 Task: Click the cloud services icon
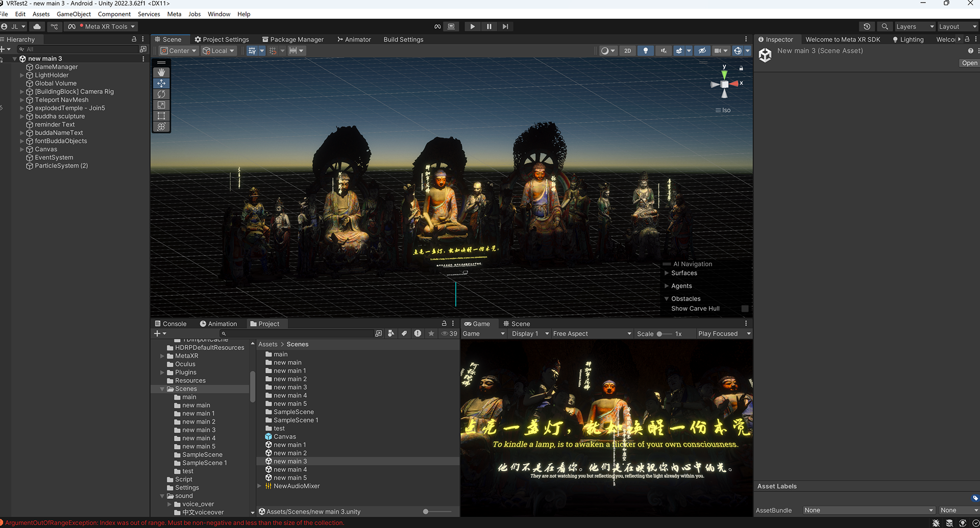tap(37, 27)
